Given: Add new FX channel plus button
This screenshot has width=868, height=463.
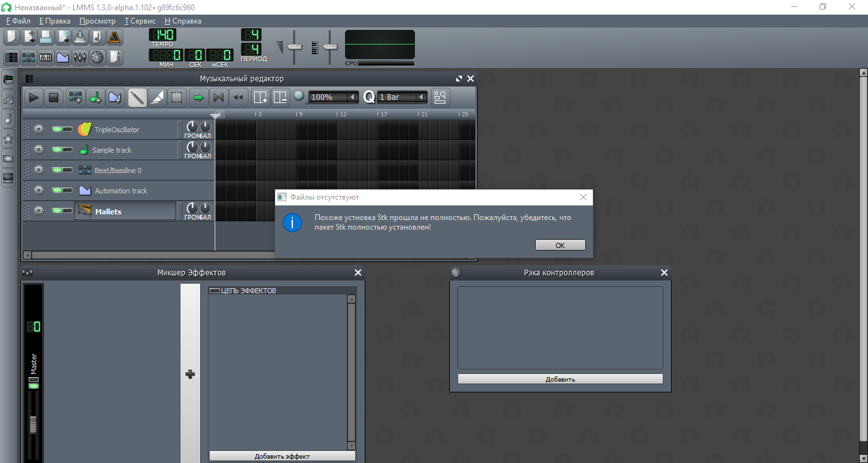Looking at the screenshot, I should tap(190, 374).
